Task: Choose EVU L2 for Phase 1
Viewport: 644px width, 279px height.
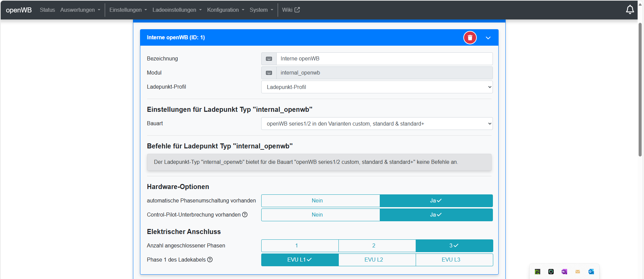Action: click(377, 260)
